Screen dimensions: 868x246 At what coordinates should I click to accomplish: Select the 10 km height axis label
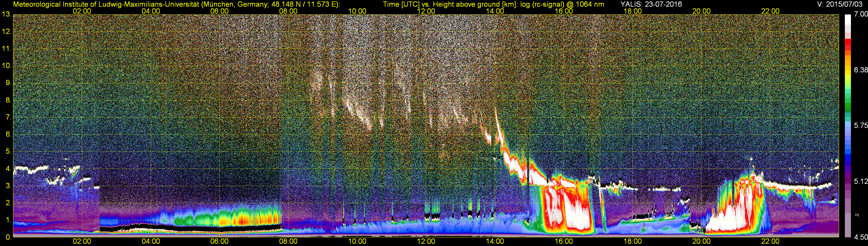coord(6,66)
